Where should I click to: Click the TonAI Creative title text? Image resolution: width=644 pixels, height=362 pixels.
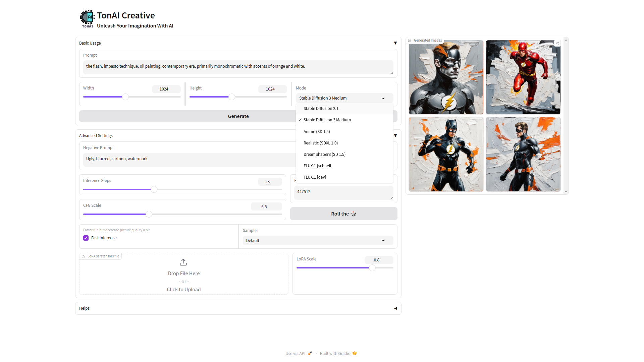tap(126, 15)
